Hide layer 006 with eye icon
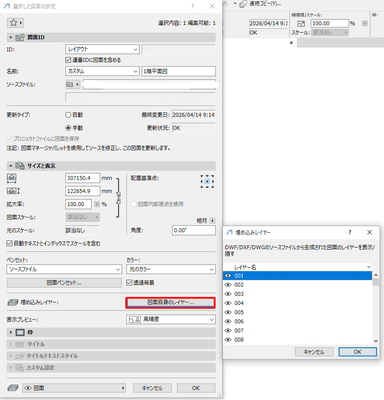The height and width of the screenshot is (400, 384). click(228, 321)
